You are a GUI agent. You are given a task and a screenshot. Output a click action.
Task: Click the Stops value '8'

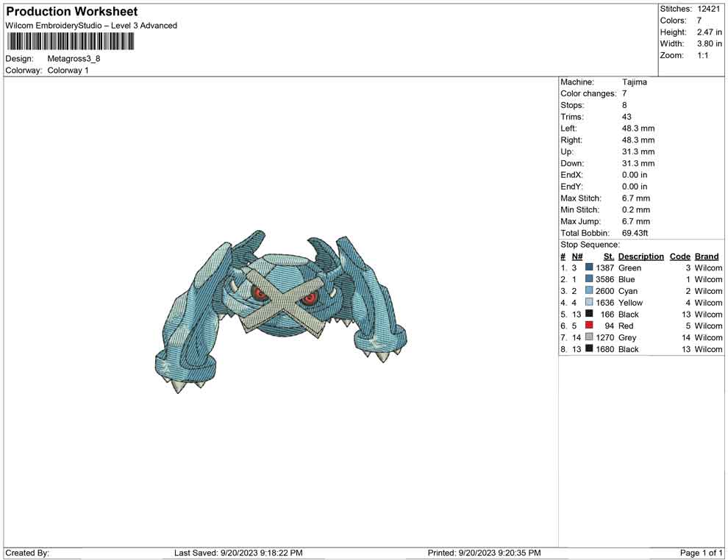coord(624,105)
